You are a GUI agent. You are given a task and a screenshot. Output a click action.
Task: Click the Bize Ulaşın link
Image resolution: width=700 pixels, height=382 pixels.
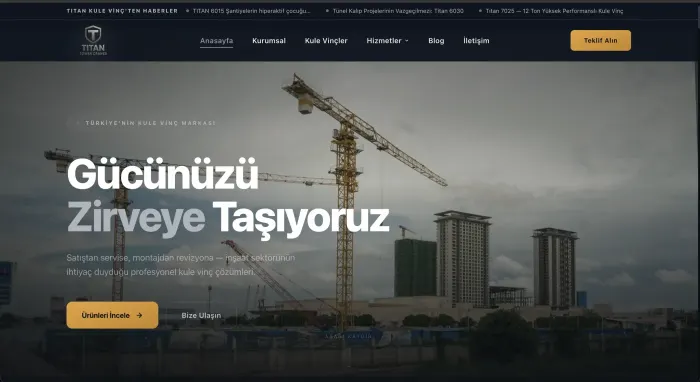[201, 316]
